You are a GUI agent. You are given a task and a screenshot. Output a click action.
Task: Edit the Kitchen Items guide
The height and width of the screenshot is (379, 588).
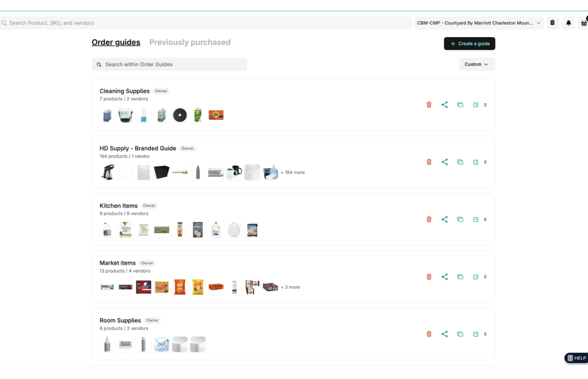click(x=476, y=219)
